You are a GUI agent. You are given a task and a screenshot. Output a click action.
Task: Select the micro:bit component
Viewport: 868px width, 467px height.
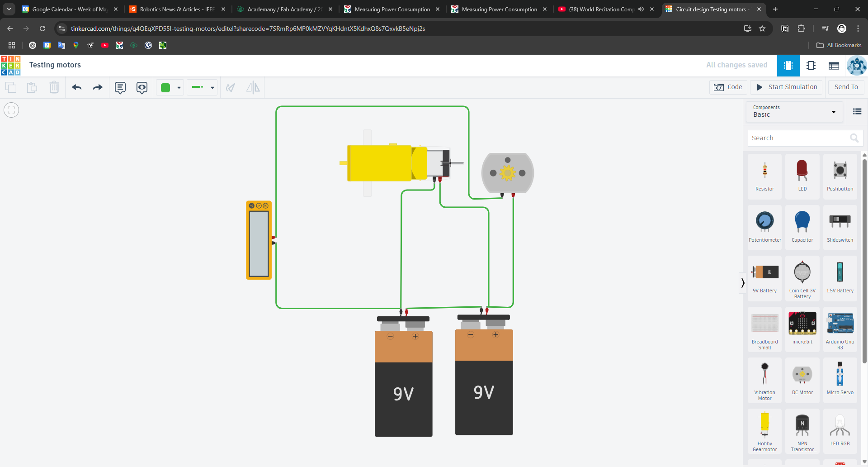click(802, 329)
